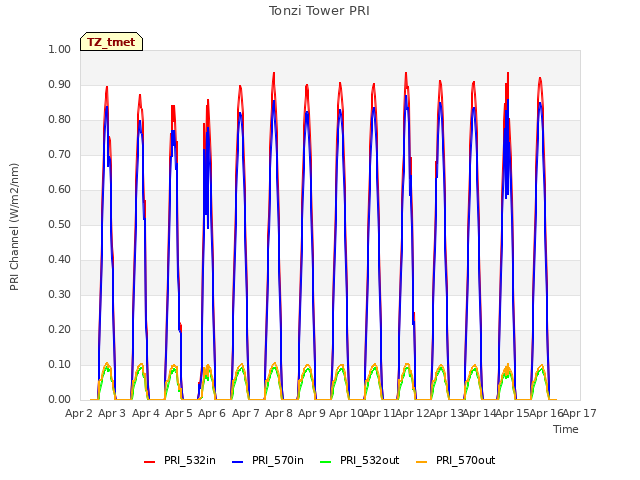The width and height of the screenshot is (640, 480).
Task: Click the Apr 13 x-axis tick label
Action: point(446,413)
